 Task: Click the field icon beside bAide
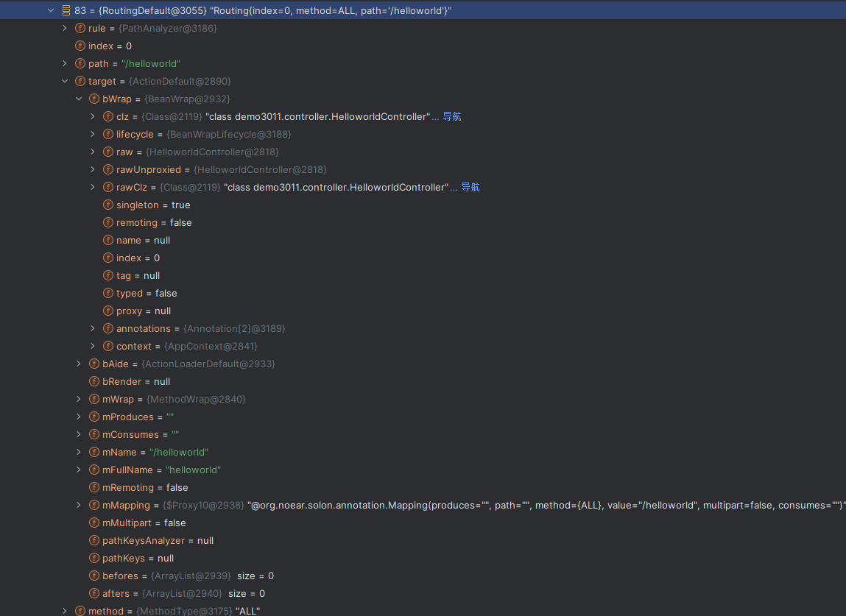[94, 364]
